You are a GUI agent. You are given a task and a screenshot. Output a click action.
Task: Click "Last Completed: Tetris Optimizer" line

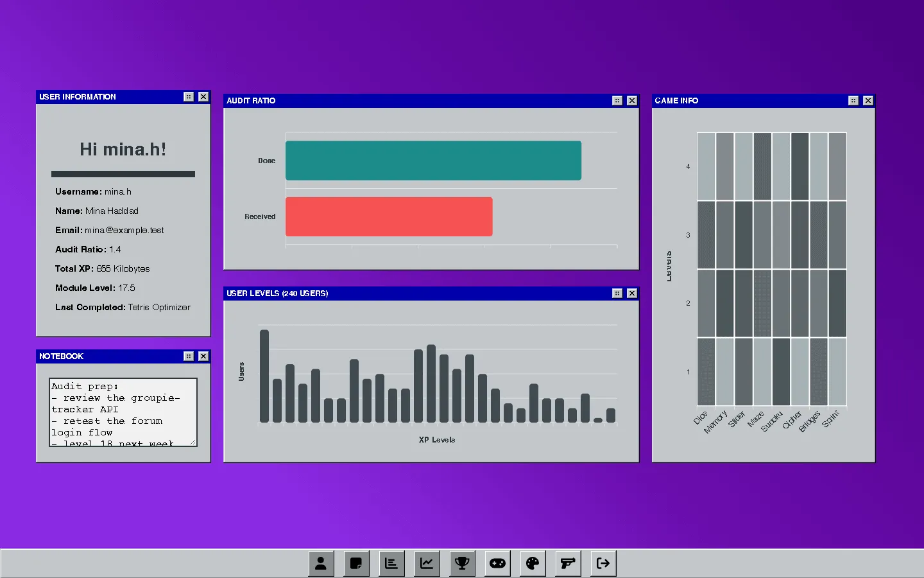pyautogui.click(x=123, y=308)
